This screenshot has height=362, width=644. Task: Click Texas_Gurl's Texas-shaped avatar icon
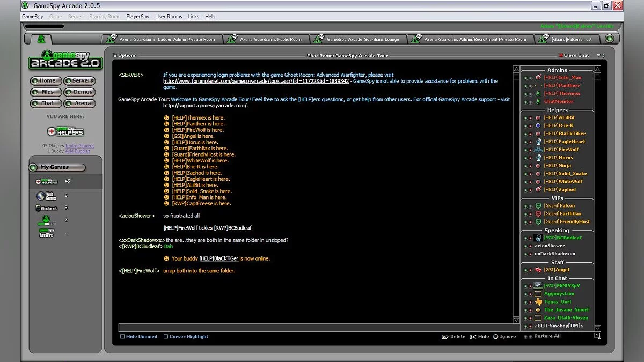(538, 302)
